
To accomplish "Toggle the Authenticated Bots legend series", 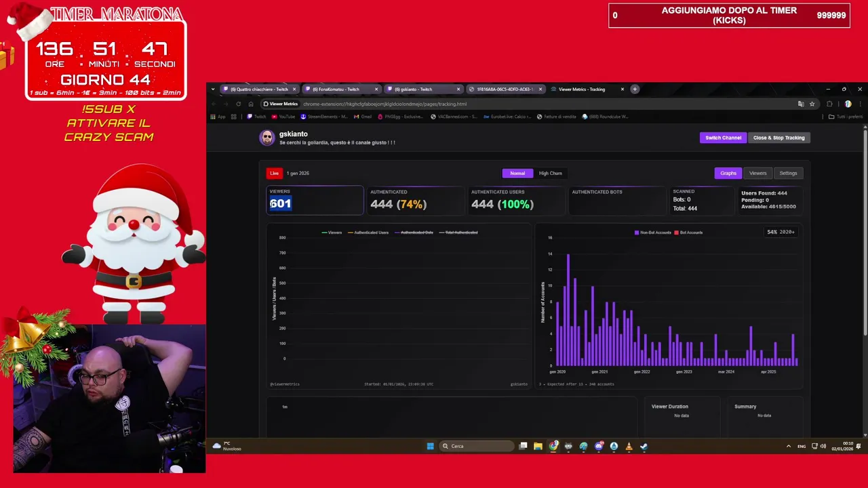I will coord(414,232).
